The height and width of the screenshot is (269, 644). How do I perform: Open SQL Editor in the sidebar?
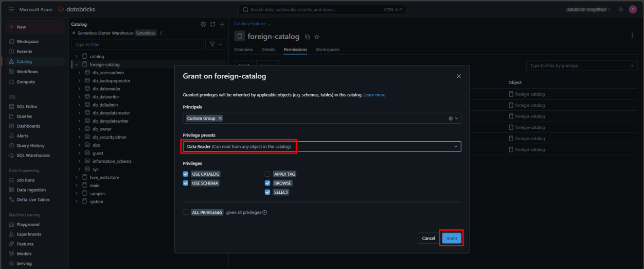click(x=27, y=107)
